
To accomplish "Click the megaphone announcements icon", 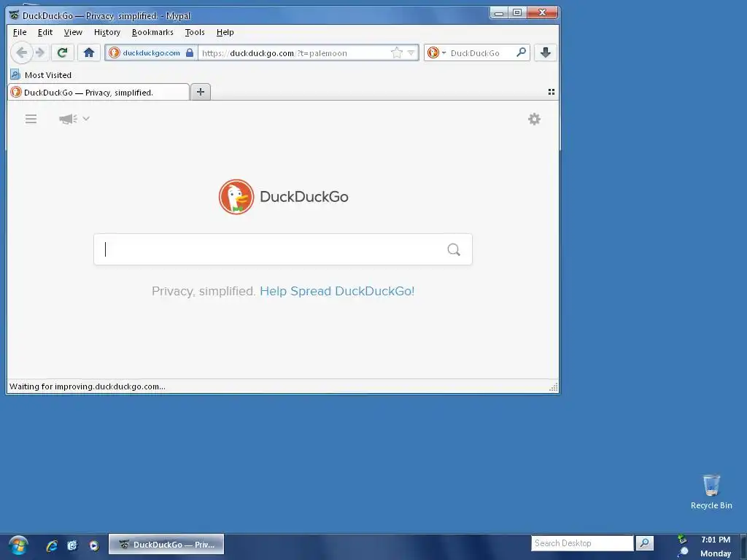I will coord(68,119).
